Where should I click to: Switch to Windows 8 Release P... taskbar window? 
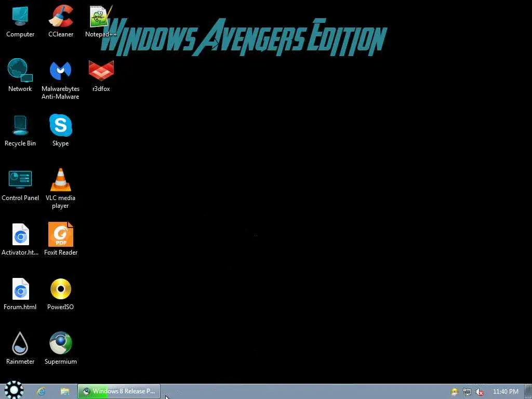coord(119,391)
